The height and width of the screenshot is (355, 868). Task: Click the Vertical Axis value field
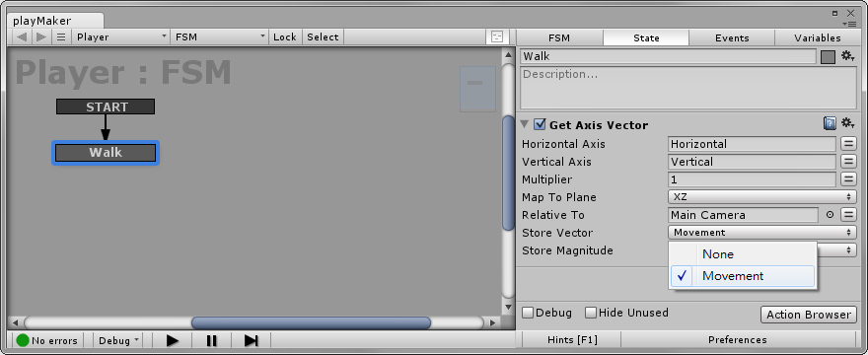tap(752, 162)
